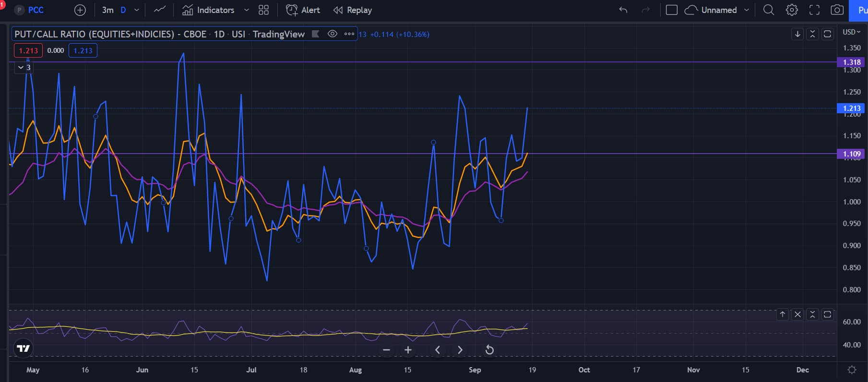Click the 0.000 value in the legend
The height and width of the screenshot is (382, 868).
click(56, 50)
